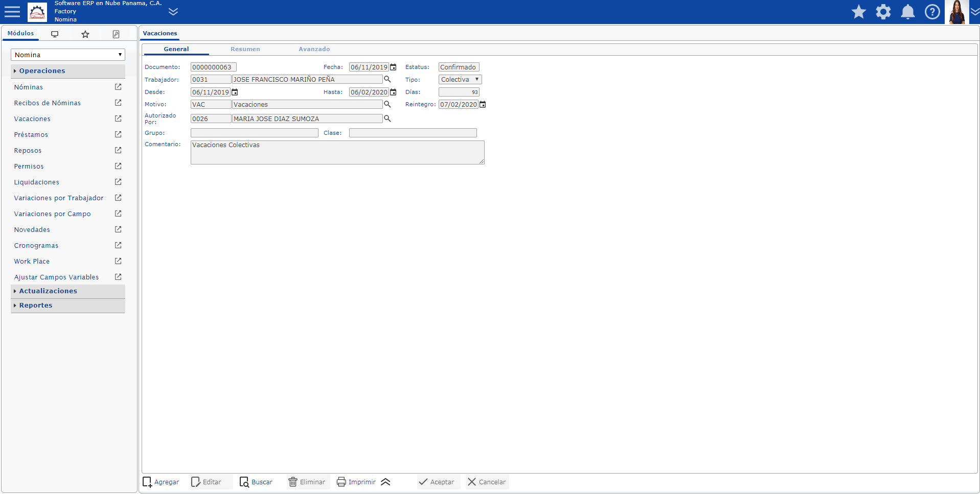Click the Cancelar button
The height and width of the screenshot is (494, 980).
point(487,482)
